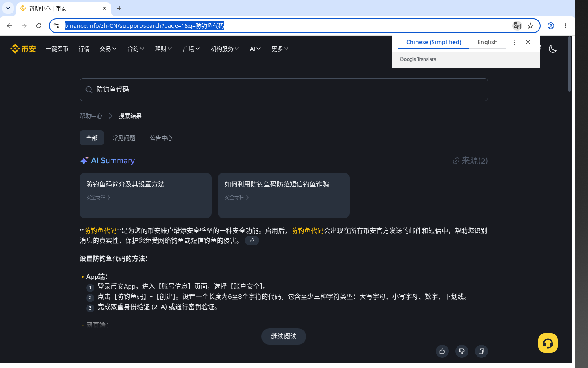Click the page vertical scrollbar

[570, 64]
